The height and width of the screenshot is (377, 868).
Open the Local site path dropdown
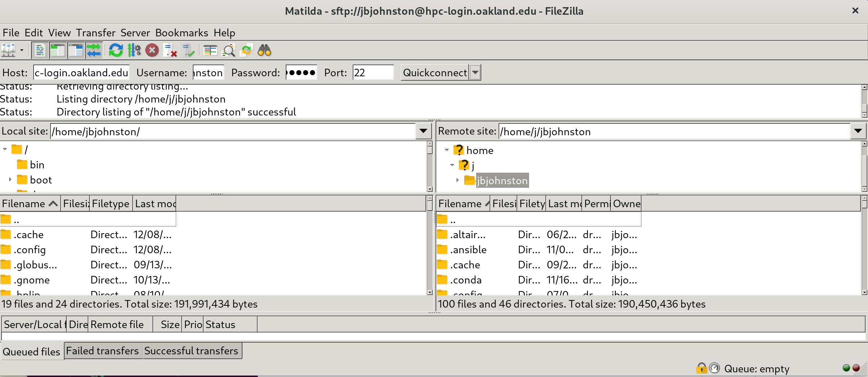click(424, 131)
